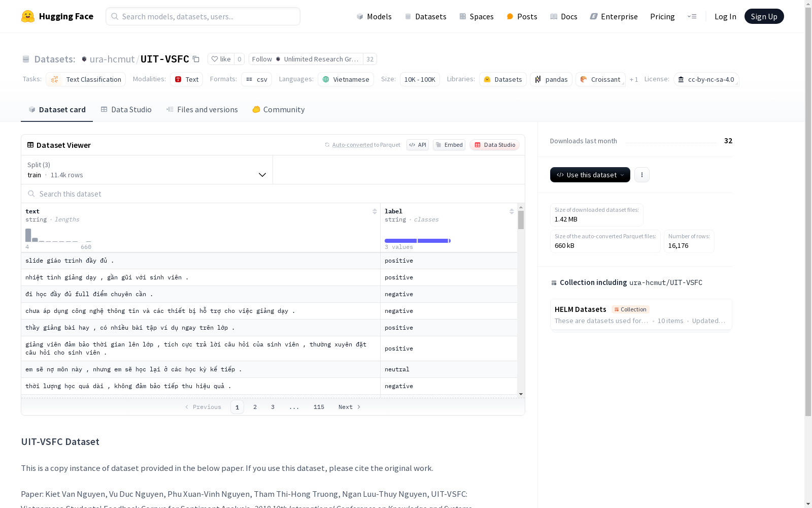Expand the Split train dropdown
Screen dimensions: 812x508
[147, 170]
